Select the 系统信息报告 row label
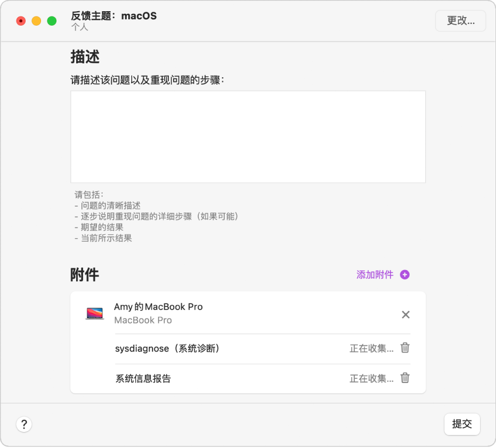 click(143, 378)
